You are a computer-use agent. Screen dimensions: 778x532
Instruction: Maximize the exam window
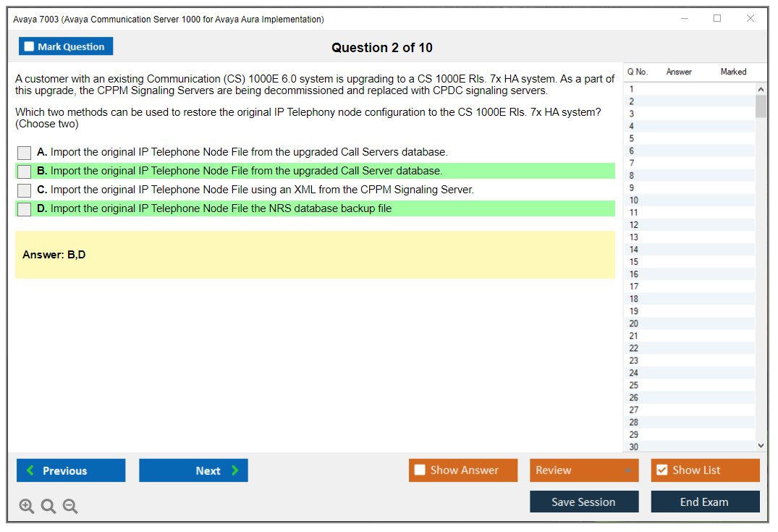click(x=717, y=19)
